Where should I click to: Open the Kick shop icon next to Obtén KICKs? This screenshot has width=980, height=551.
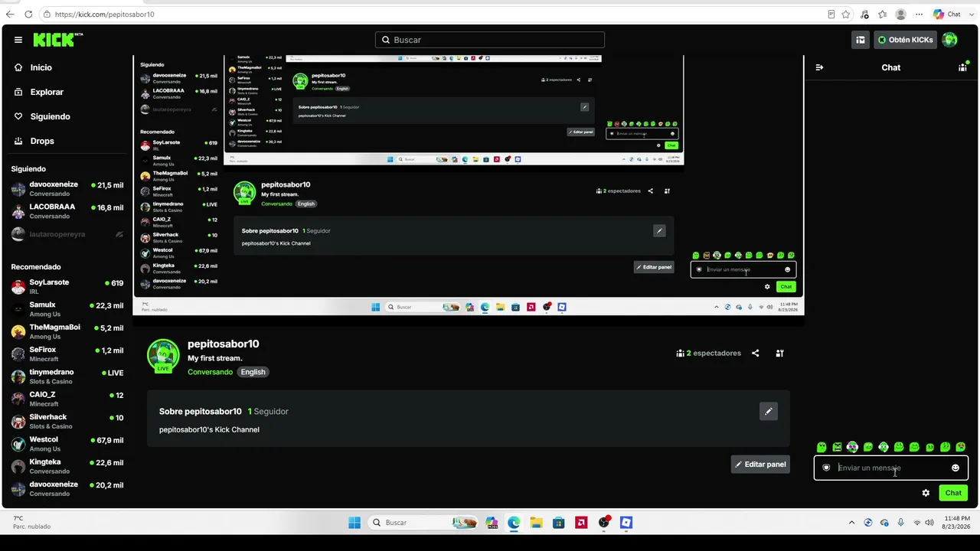pos(861,40)
